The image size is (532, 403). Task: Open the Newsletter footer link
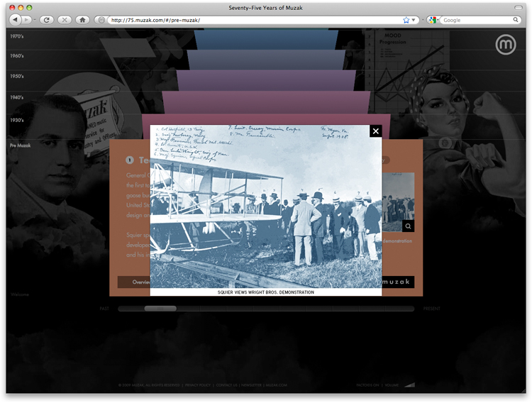[x=251, y=385]
